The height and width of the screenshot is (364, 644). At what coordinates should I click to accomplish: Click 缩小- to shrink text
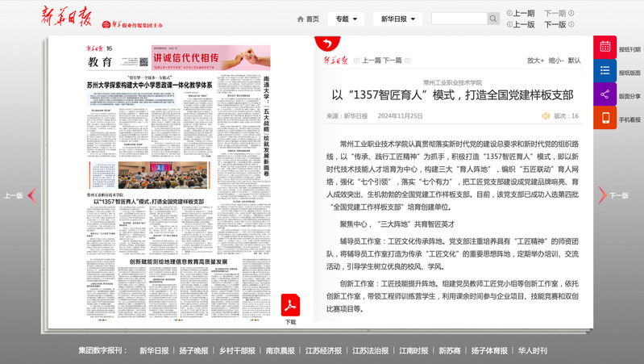555,60
